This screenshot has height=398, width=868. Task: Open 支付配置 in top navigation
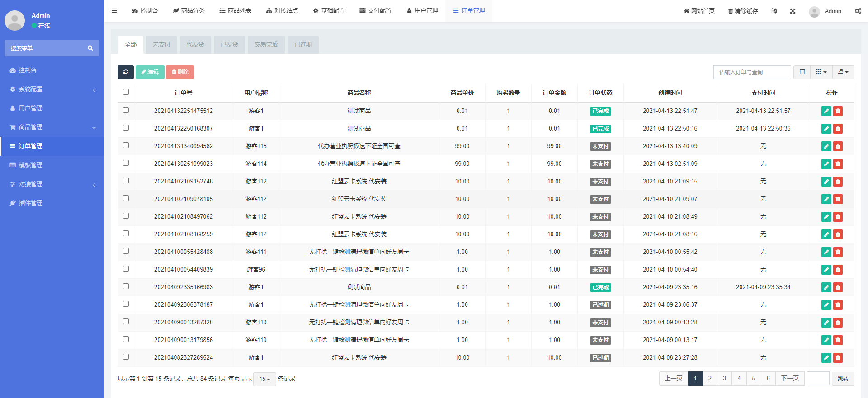pyautogui.click(x=375, y=11)
